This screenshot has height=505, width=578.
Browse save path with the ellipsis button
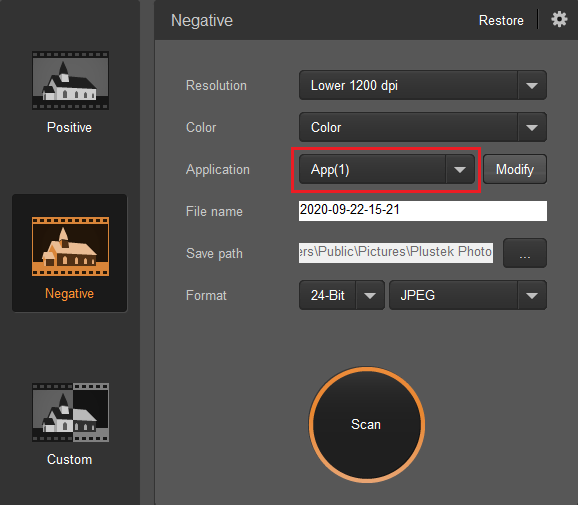tap(525, 253)
